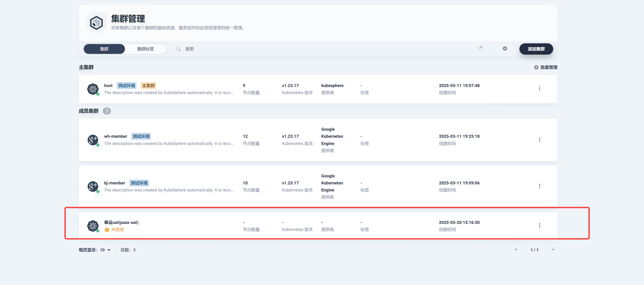Click the 主集群 tag on host
The height and width of the screenshot is (285, 644).
[x=148, y=86]
